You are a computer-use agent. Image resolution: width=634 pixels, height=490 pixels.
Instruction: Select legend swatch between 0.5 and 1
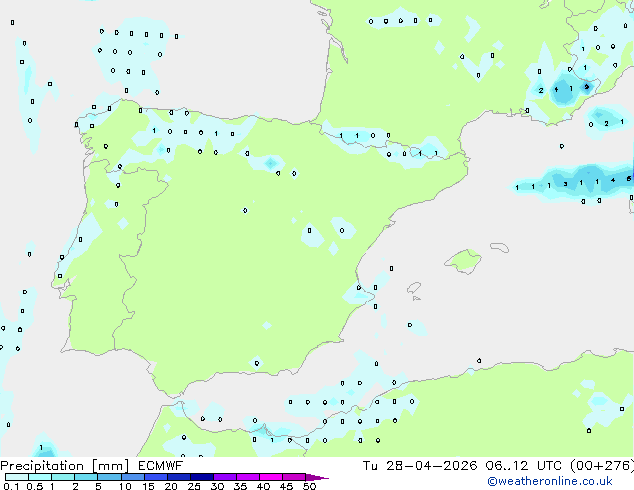pyautogui.click(x=40, y=477)
